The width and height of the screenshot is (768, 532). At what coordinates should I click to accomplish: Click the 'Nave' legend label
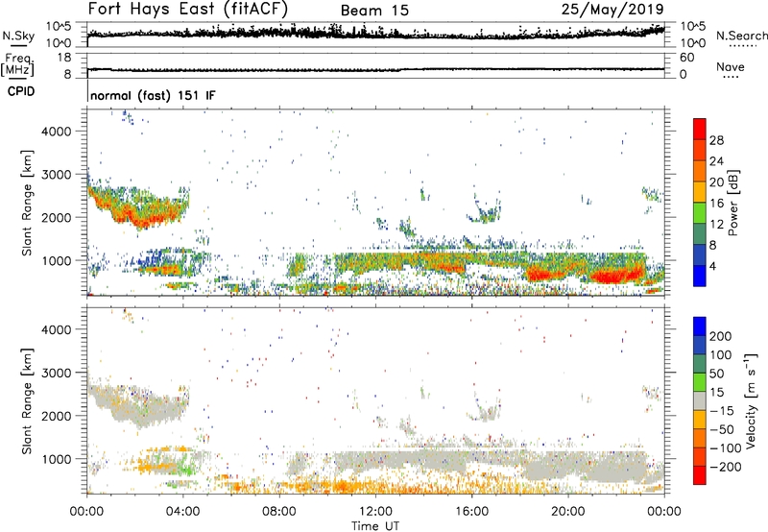pos(731,66)
